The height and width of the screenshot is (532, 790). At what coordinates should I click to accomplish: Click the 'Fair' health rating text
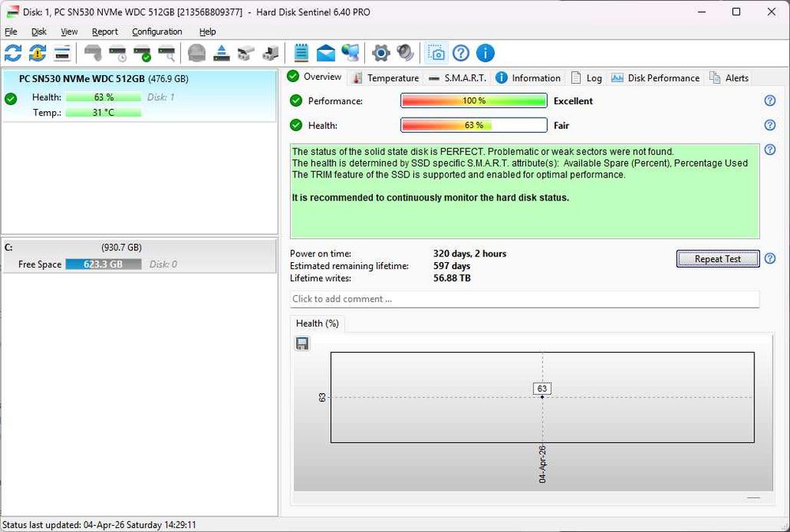click(x=561, y=126)
